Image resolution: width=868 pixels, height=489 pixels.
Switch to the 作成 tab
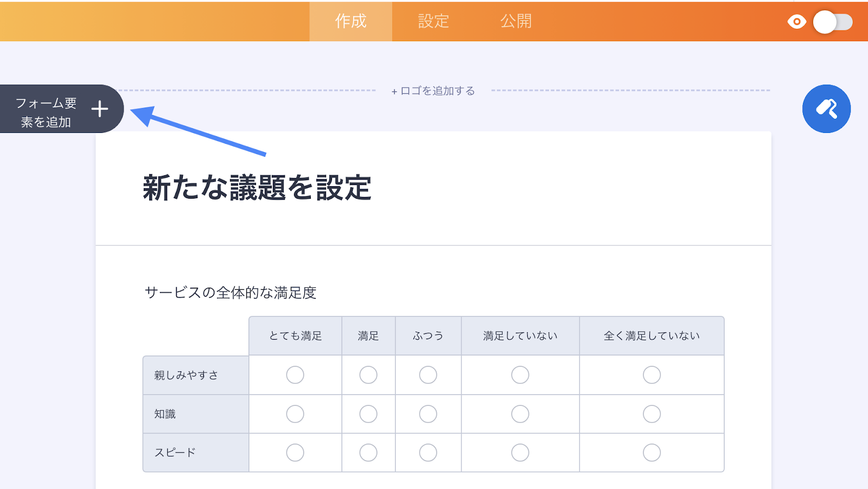click(350, 21)
